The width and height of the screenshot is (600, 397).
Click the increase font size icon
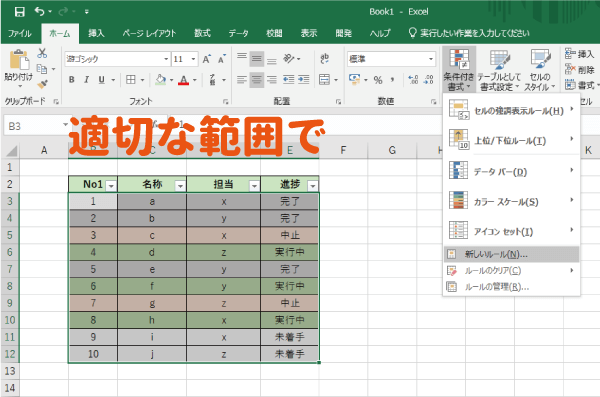[x=207, y=59]
